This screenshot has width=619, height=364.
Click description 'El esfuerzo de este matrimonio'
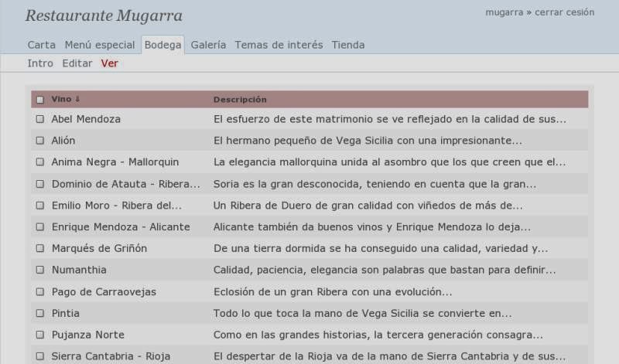tap(390, 119)
